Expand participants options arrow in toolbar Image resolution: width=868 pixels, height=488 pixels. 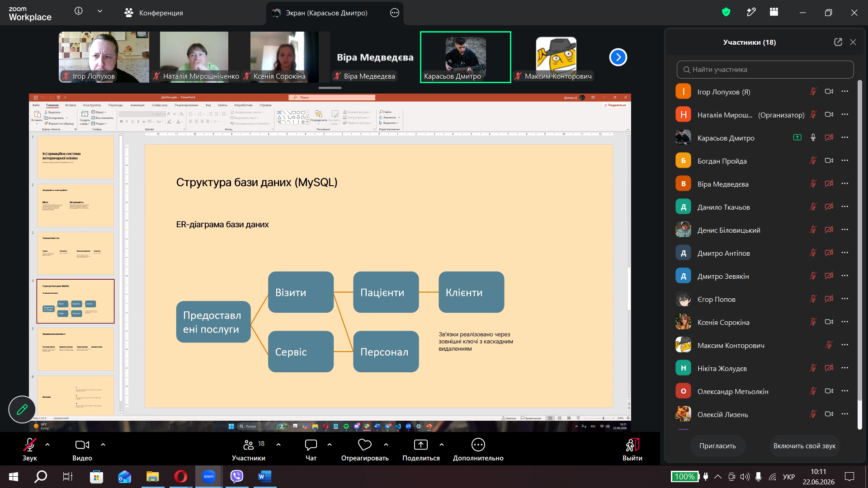tap(278, 445)
